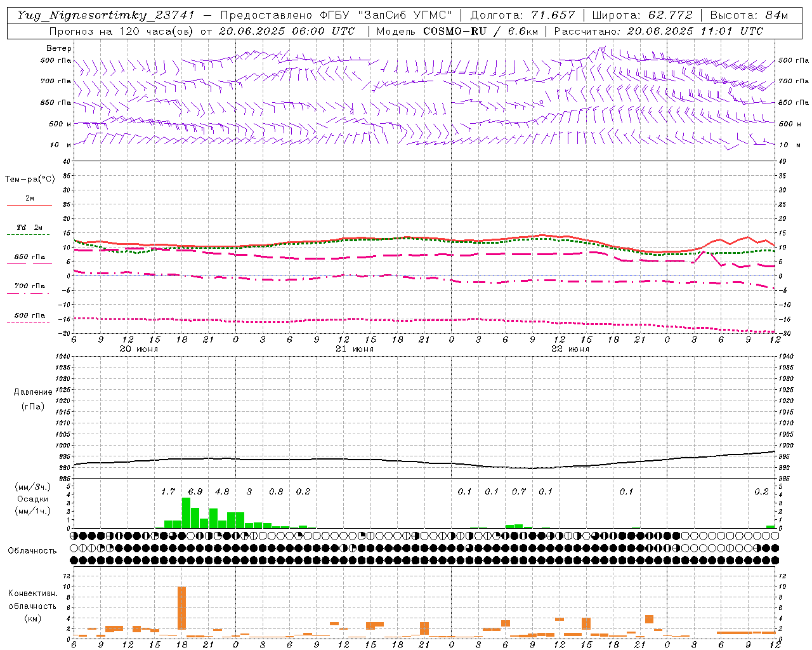Select the (мм/3ч.) unit label
The height and width of the screenshot is (650, 812).
click(32, 487)
